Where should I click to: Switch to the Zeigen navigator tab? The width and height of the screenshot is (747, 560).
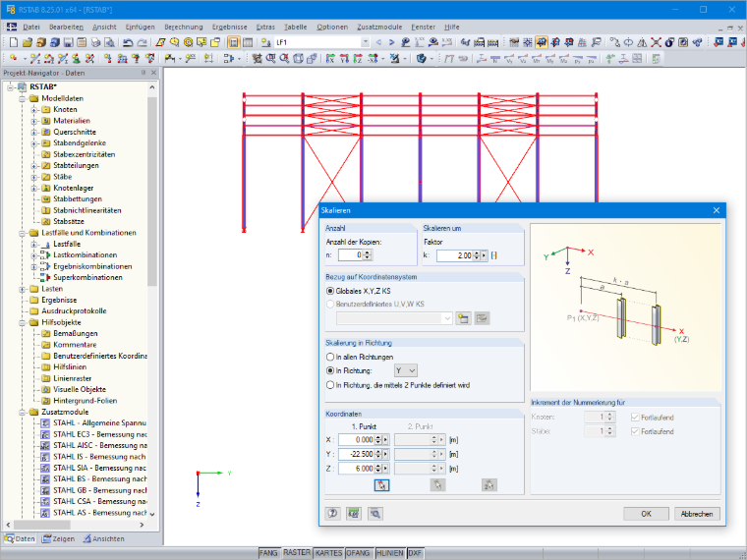(59, 538)
